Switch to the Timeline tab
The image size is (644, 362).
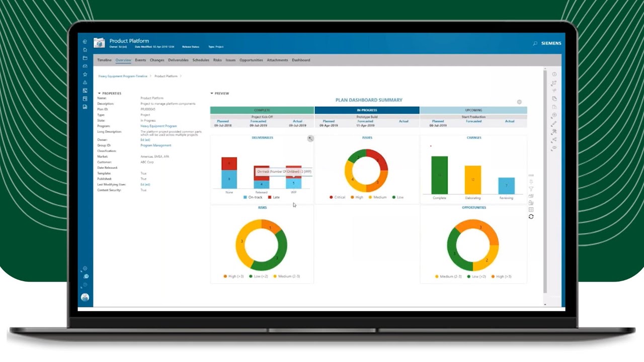104,60
